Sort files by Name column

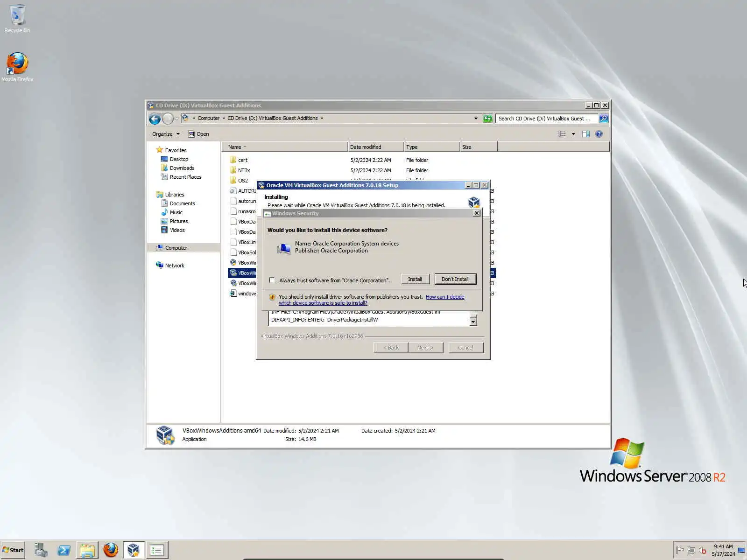point(285,147)
